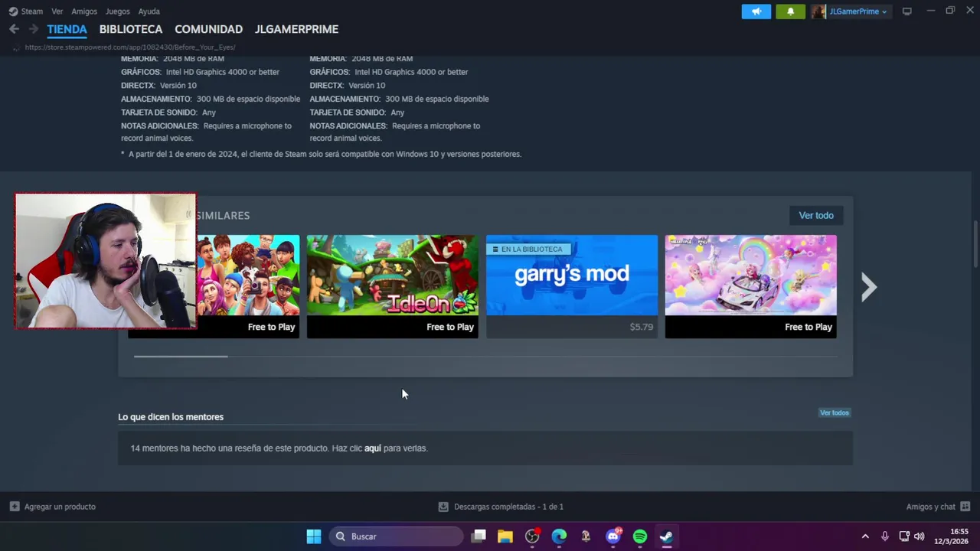Viewport: 980px width, 551px height.
Task: Click the Intel HD Graphics 4000 text in left column
Action: point(223,72)
